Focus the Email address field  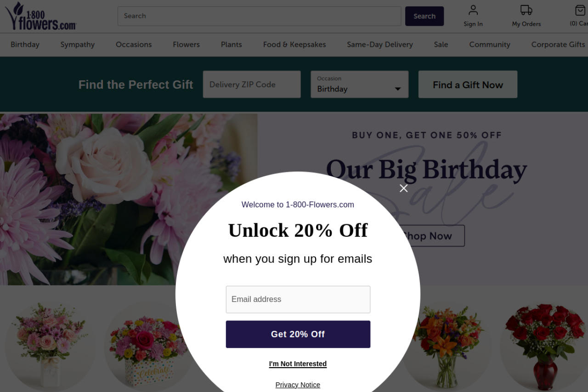point(298,300)
